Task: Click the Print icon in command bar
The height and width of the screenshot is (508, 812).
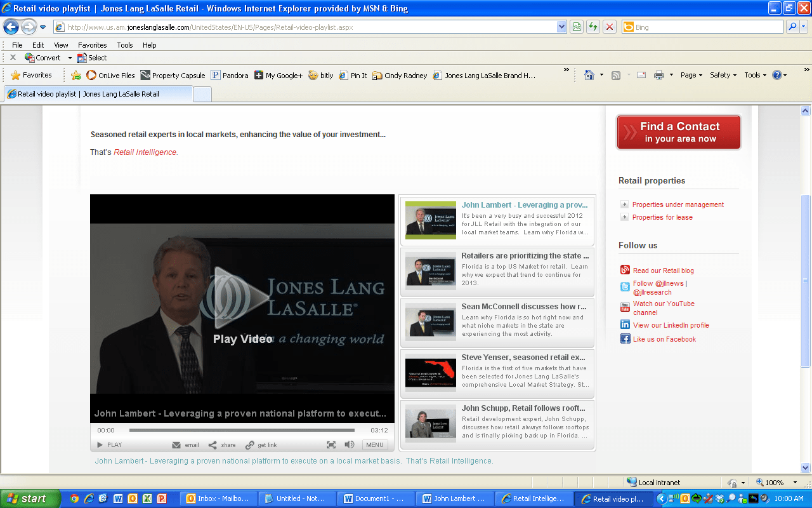Action: (659, 75)
